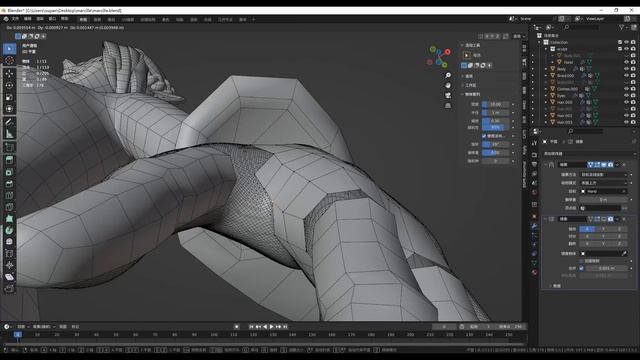
Task: Select the Measure ruler tool
Action: pos(9,133)
